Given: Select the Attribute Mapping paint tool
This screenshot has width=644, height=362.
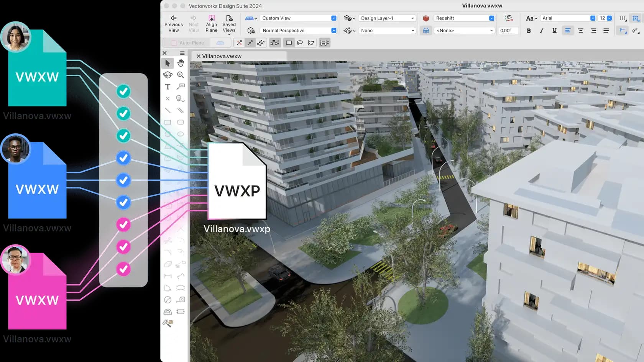Looking at the screenshot, I should [168, 323].
